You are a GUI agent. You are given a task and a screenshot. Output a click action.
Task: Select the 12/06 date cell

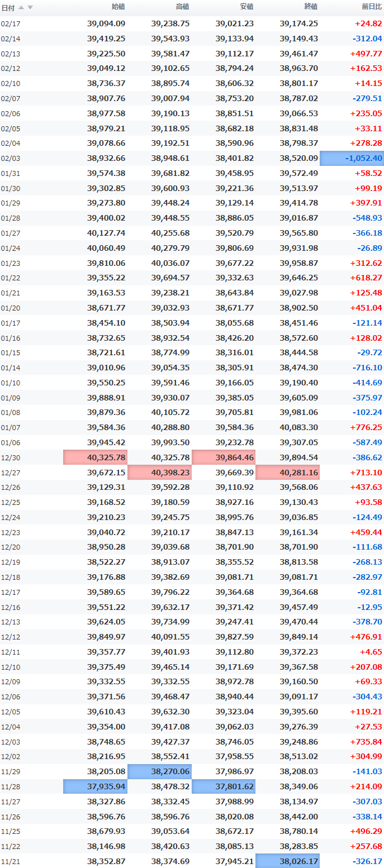coord(10,697)
